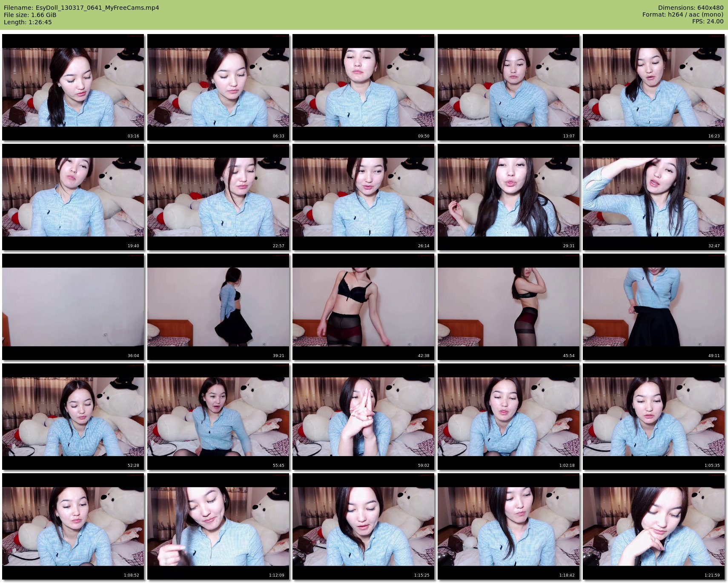Select the 'FPS: 24.00' text
This screenshot has height=583, width=728.
708,21
